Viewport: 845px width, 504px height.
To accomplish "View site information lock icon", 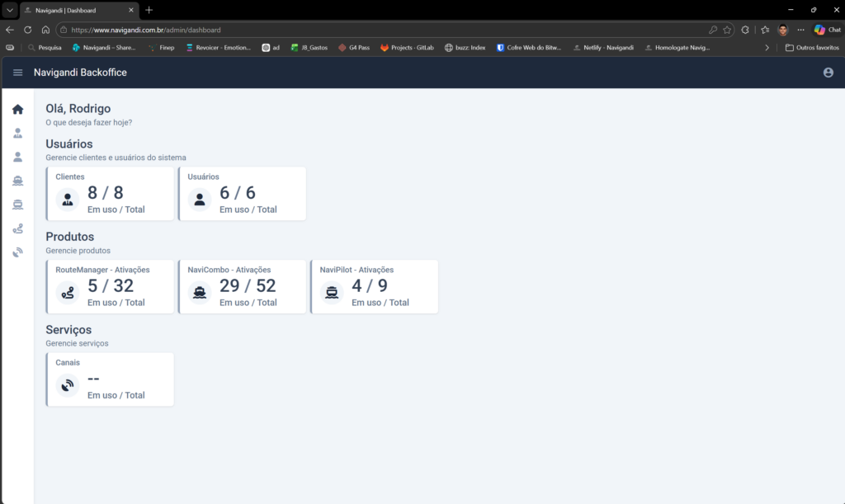I will tap(64, 31).
